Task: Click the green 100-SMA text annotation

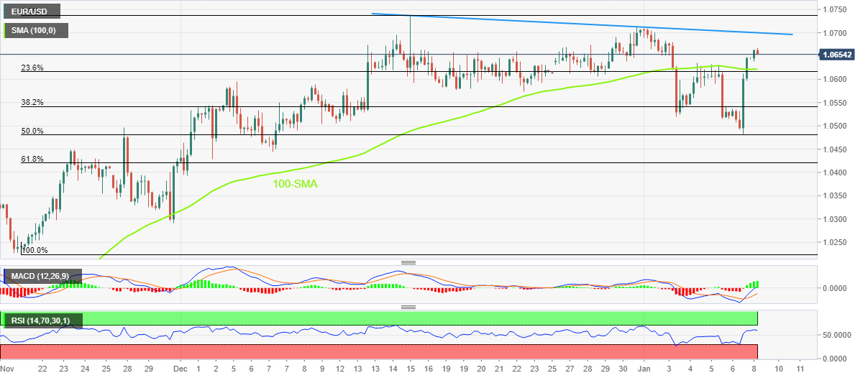Action: click(x=295, y=184)
